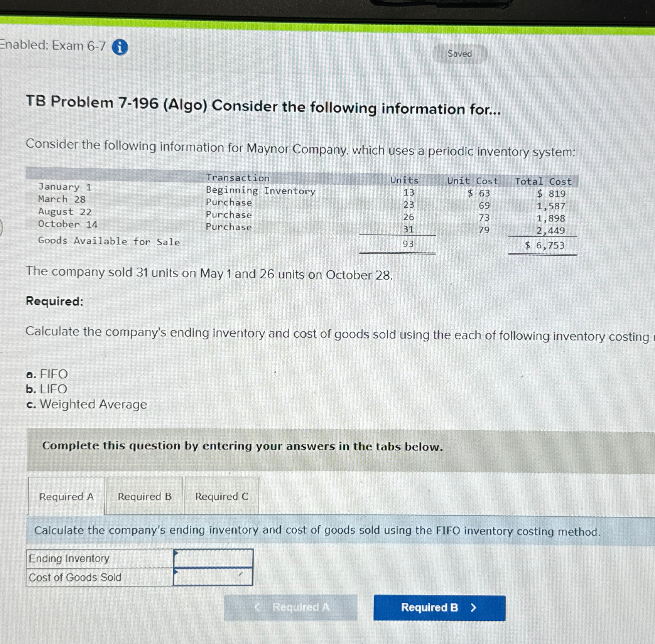Click the Transaction column header
Image resolution: width=655 pixels, height=644 pixels.
tap(237, 178)
